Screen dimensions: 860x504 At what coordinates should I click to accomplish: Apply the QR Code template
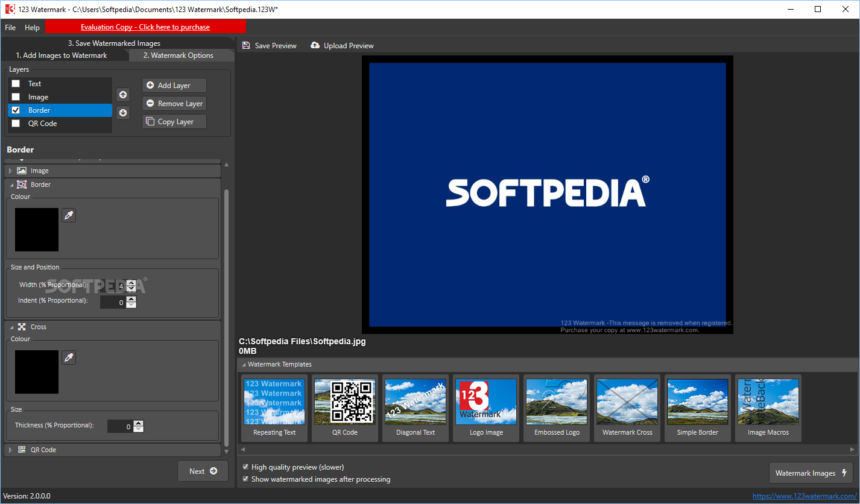click(345, 408)
